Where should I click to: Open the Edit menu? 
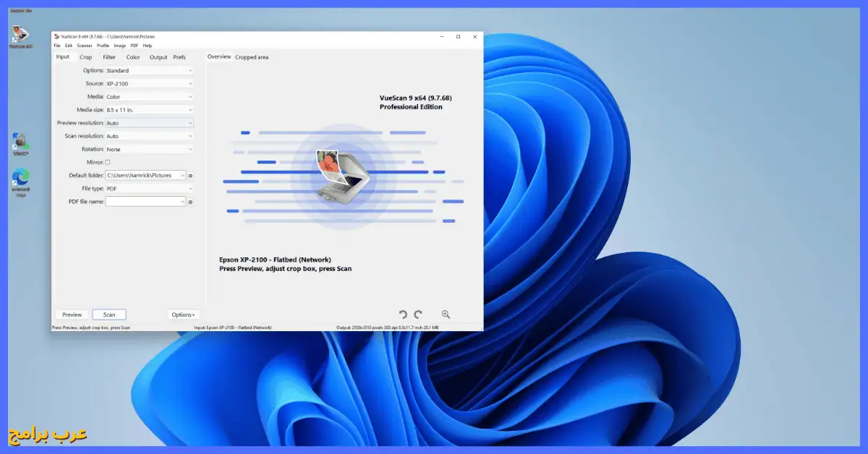[69, 46]
